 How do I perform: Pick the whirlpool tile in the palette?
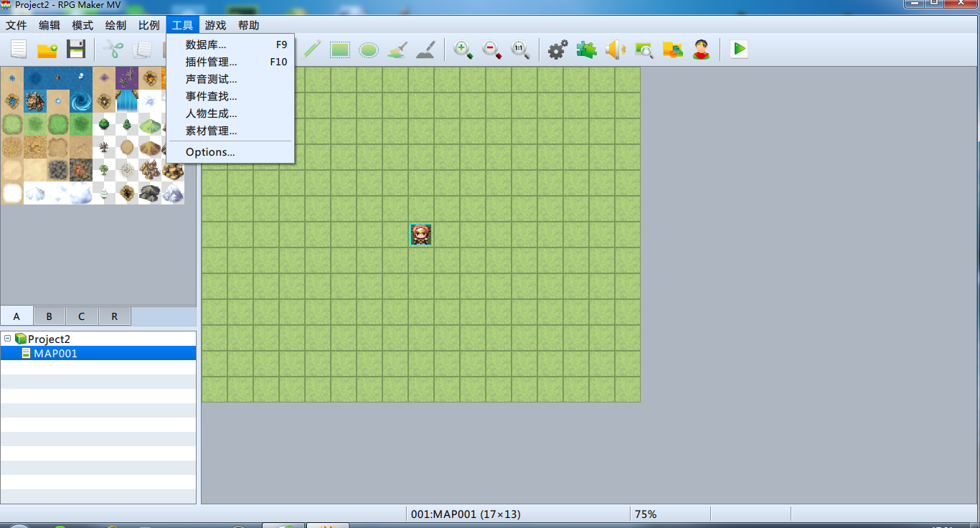click(81, 101)
